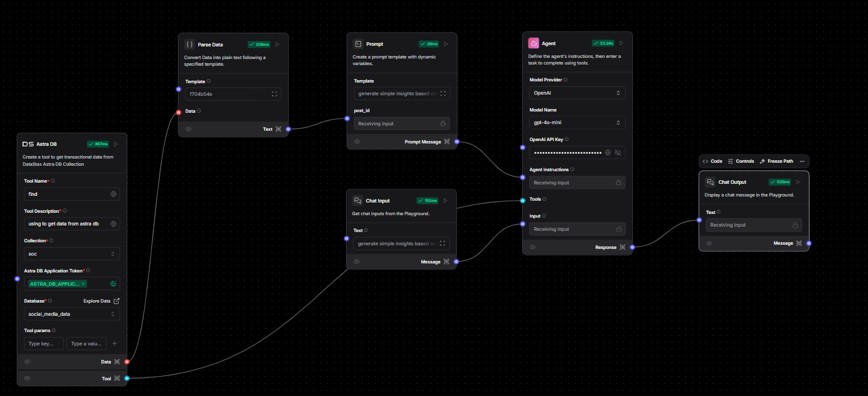Click the Tool params Type key field
The height and width of the screenshot is (396, 868).
point(44,344)
